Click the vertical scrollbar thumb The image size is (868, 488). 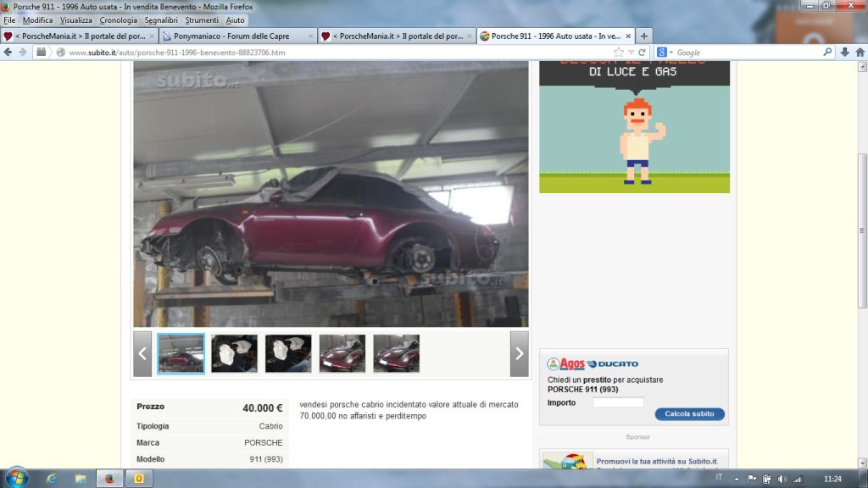tap(862, 230)
